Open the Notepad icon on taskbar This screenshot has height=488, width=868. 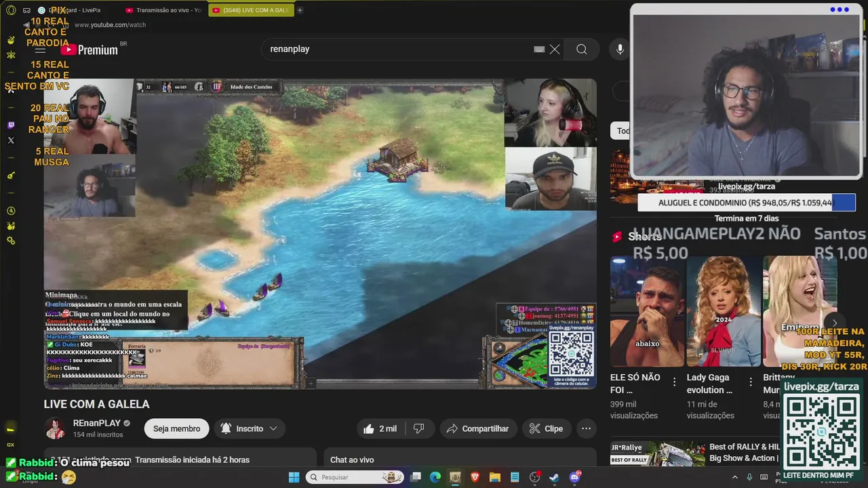click(515, 477)
